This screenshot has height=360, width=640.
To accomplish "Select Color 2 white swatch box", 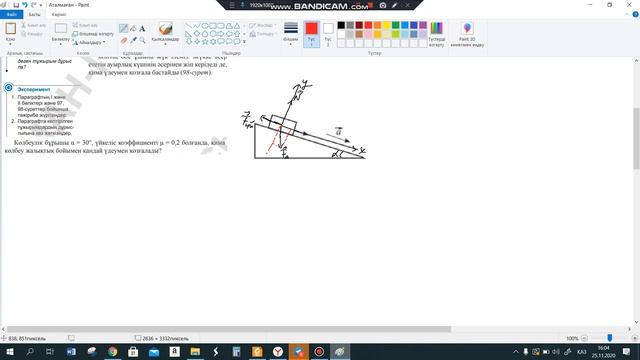I will tap(328, 29).
